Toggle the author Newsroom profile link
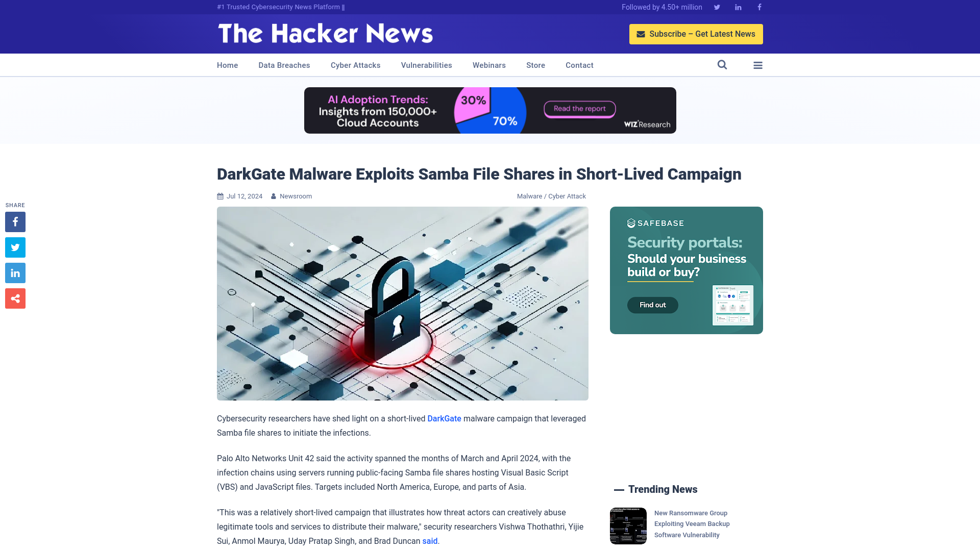Viewport: 980px width, 551px height. [296, 196]
